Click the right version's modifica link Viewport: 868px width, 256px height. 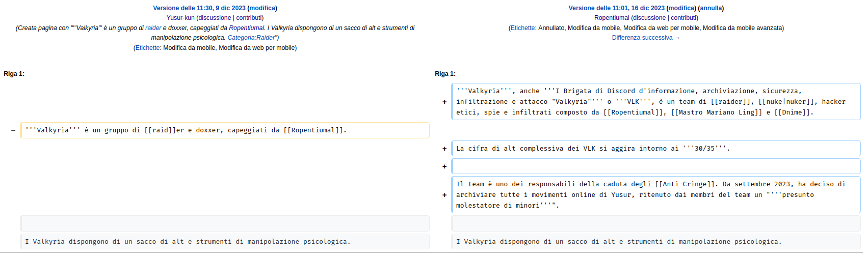click(681, 8)
